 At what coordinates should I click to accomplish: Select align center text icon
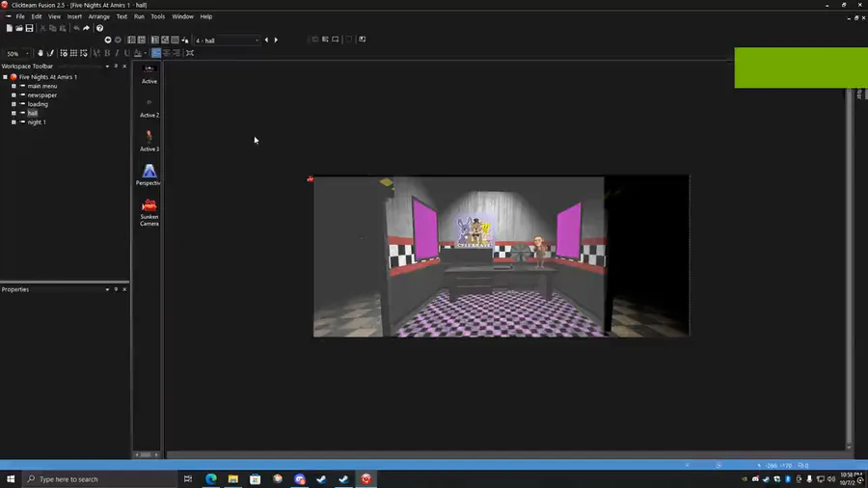167,53
